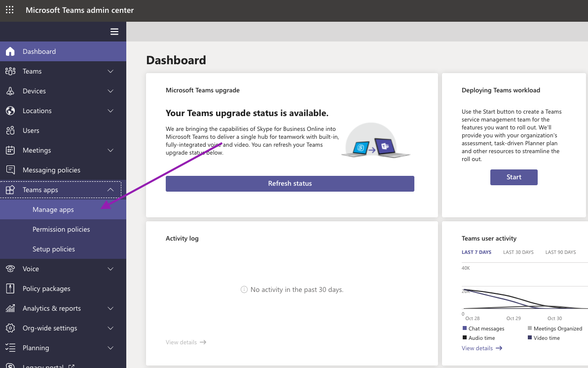Click the Audio time legend swatch
The width and height of the screenshot is (588, 368).
465,337
